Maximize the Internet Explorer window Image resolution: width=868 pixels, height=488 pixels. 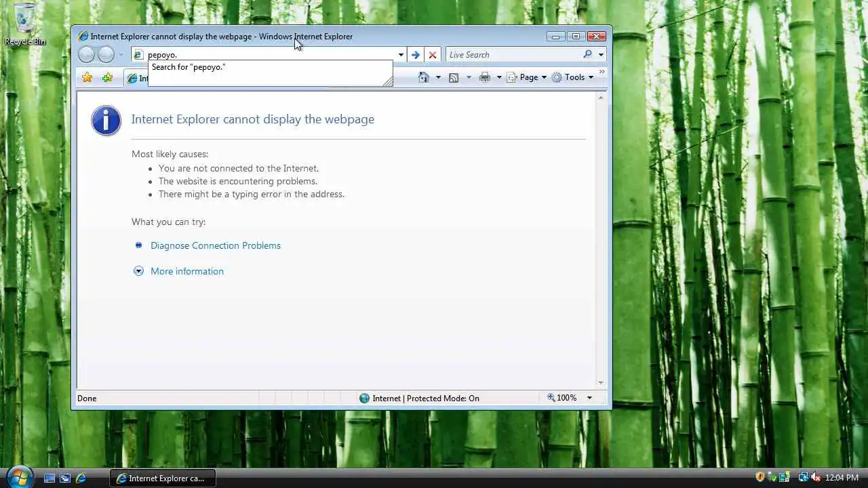(x=576, y=37)
